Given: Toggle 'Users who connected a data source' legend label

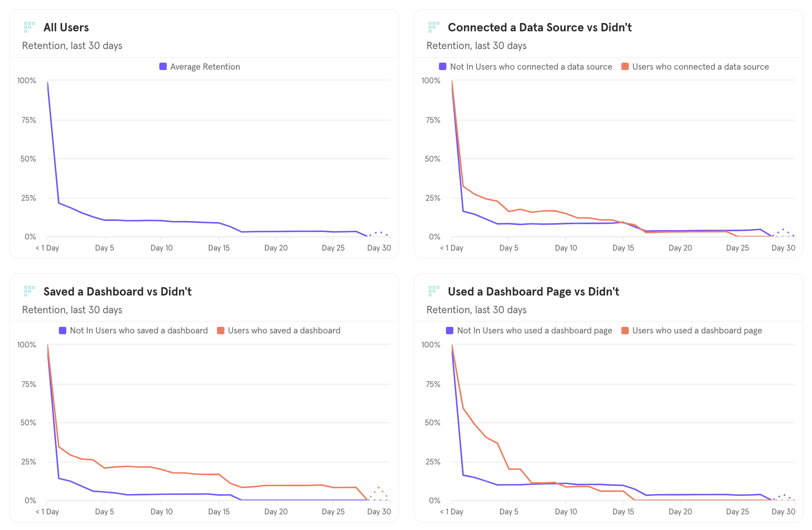Looking at the screenshot, I should click(700, 67).
